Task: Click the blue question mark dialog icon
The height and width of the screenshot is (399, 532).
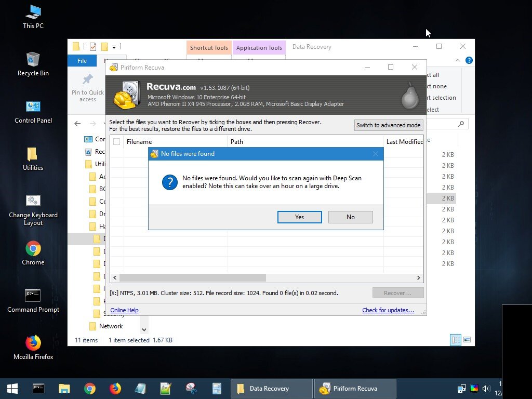Action: point(170,182)
